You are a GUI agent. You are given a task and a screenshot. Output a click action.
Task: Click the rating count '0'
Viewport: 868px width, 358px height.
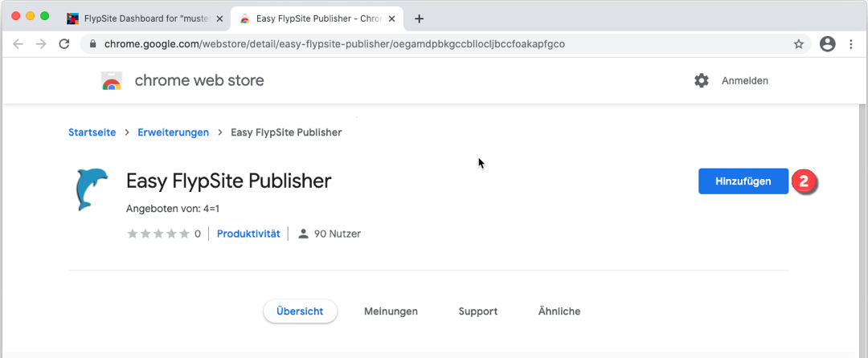pyautogui.click(x=198, y=234)
